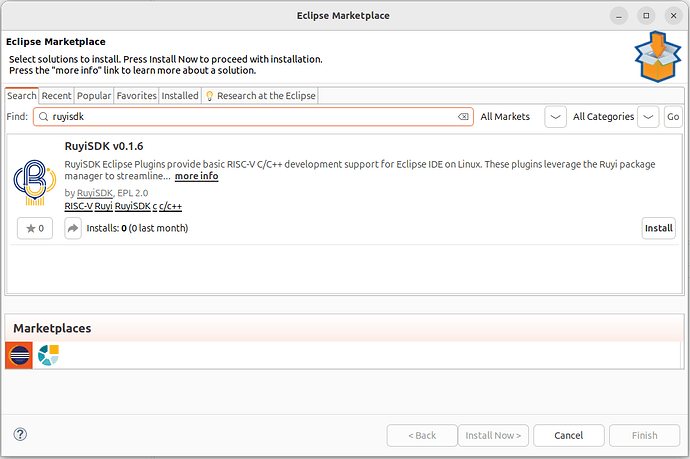The height and width of the screenshot is (459, 690).
Task: Switch to the Search tab
Action: tap(22, 95)
